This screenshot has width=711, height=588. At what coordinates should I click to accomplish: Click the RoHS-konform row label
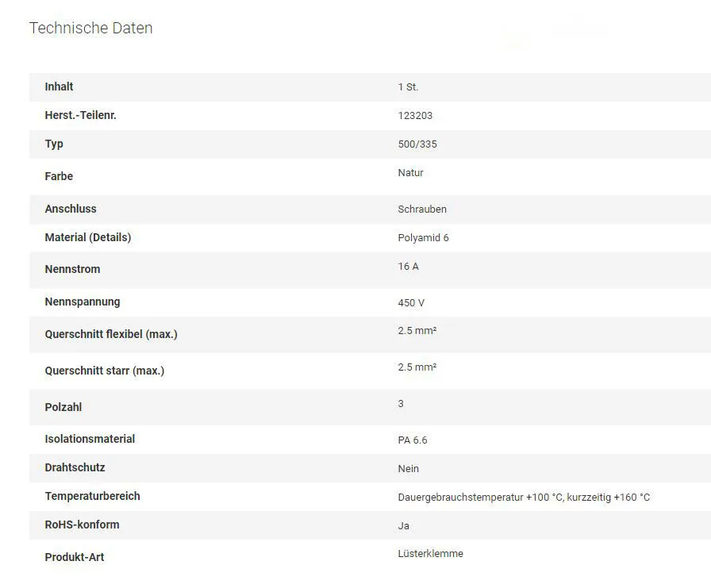tap(82, 525)
